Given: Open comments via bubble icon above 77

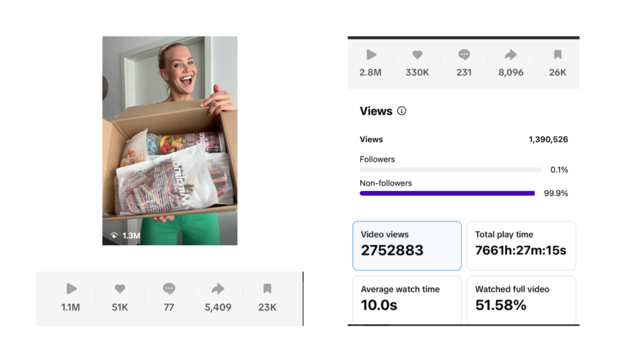Looking at the screenshot, I should tap(169, 289).
